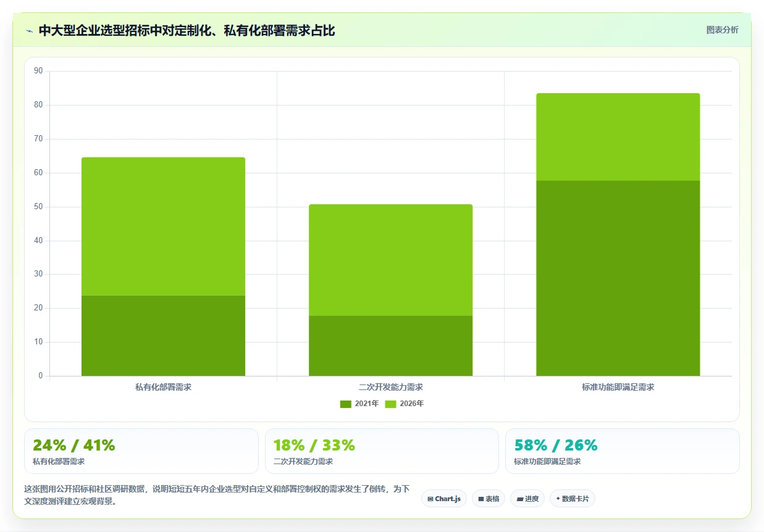This screenshot has width=764, height=532.
Task: Click the 表格 tag button
Action: (489, 499)
